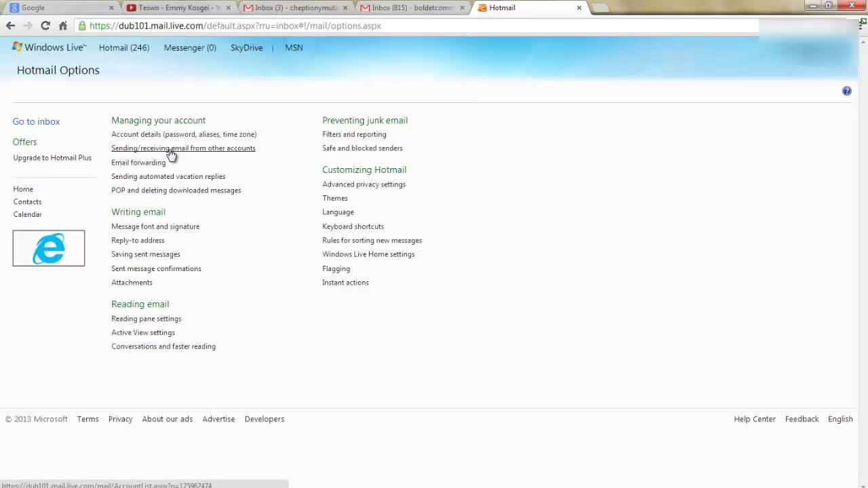Screen dimensions: 868x488
Task: Open Contacts in the left sidebar
Action: 27,201
